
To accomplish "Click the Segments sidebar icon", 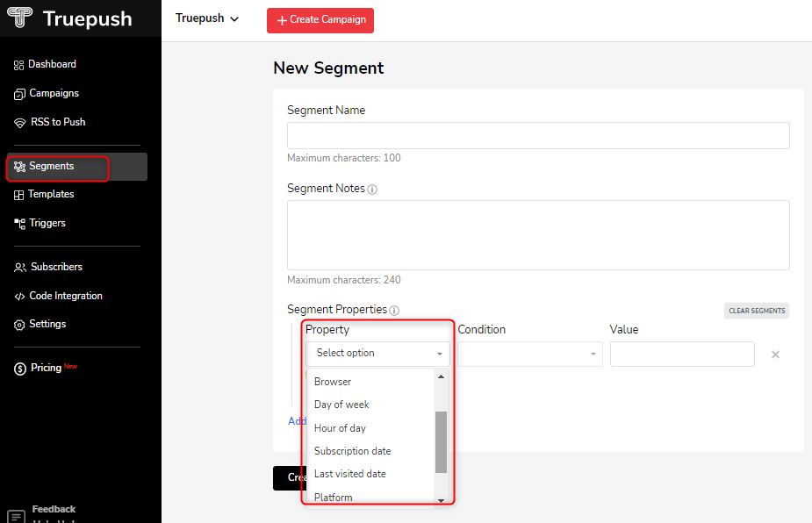I will coord(19,166).
